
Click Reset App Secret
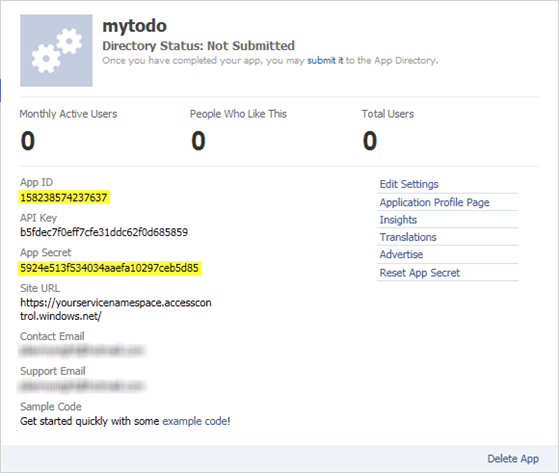click(420, 273)
